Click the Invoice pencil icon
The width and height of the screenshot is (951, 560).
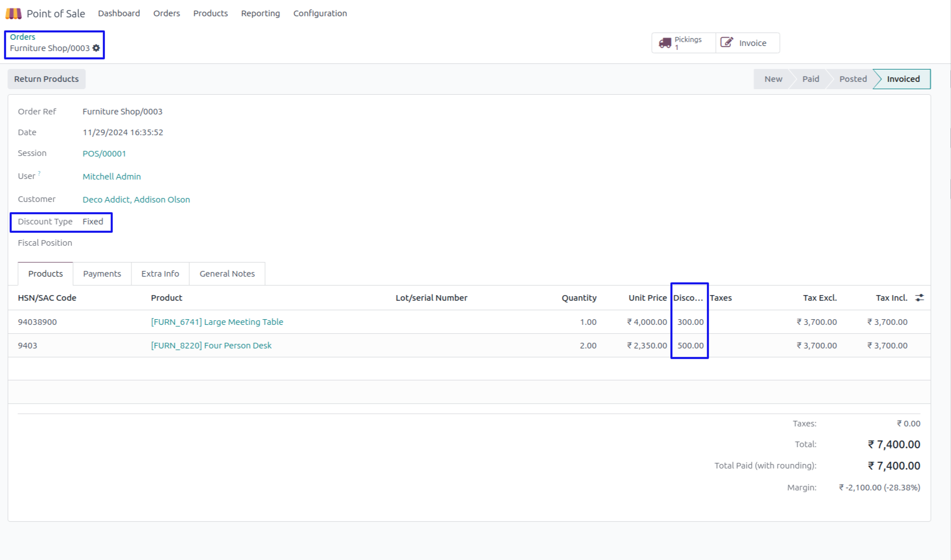point(726,43)
